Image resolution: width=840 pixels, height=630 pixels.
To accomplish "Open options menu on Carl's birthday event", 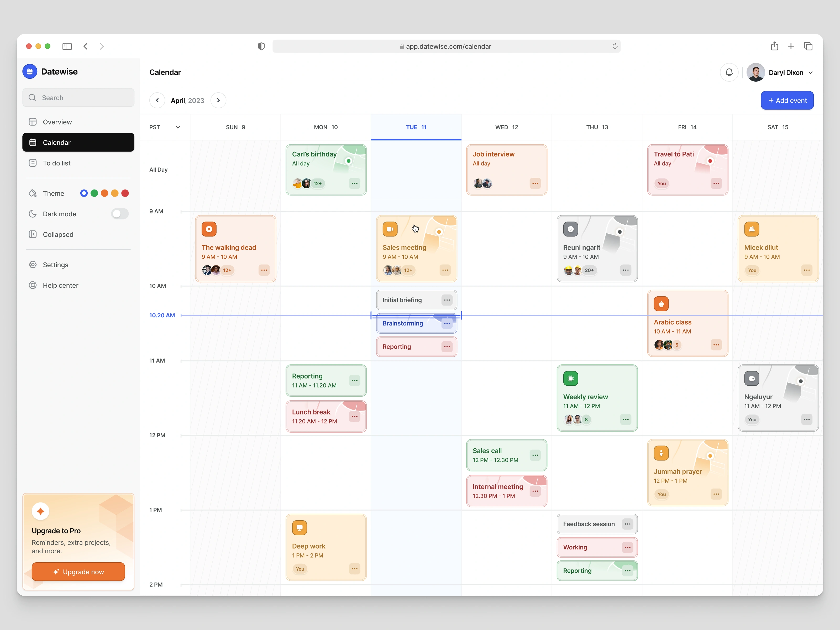I will pos(354,183).
